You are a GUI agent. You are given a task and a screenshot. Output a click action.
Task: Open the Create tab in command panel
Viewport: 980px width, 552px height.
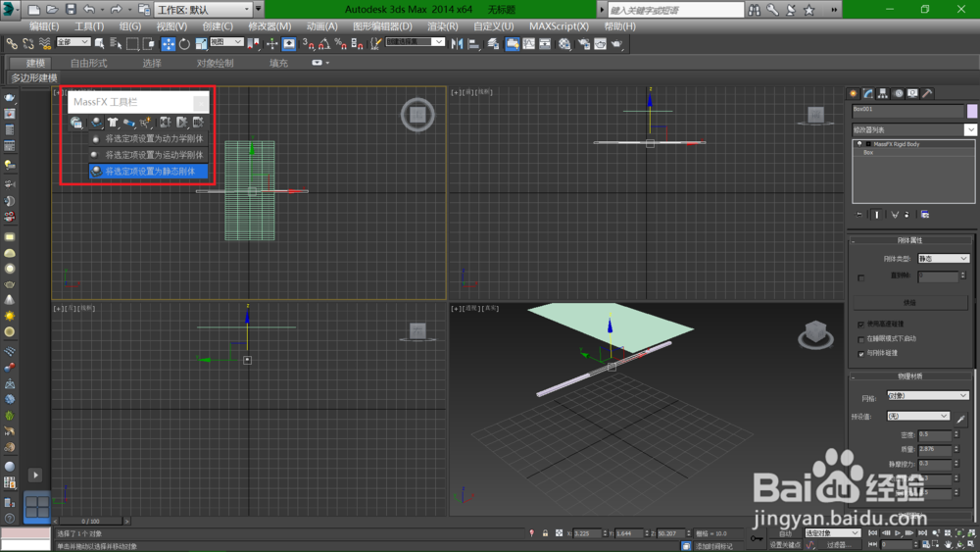[x=854, y=93]
